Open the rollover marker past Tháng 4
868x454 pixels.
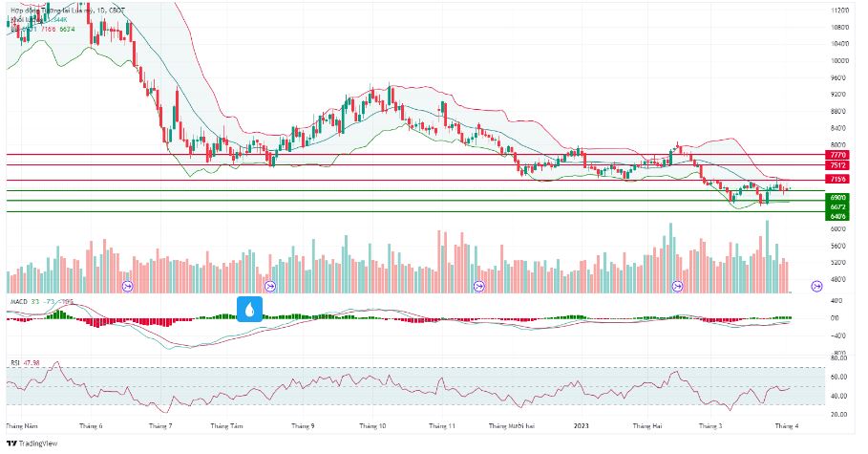click(x=816, y=287)
